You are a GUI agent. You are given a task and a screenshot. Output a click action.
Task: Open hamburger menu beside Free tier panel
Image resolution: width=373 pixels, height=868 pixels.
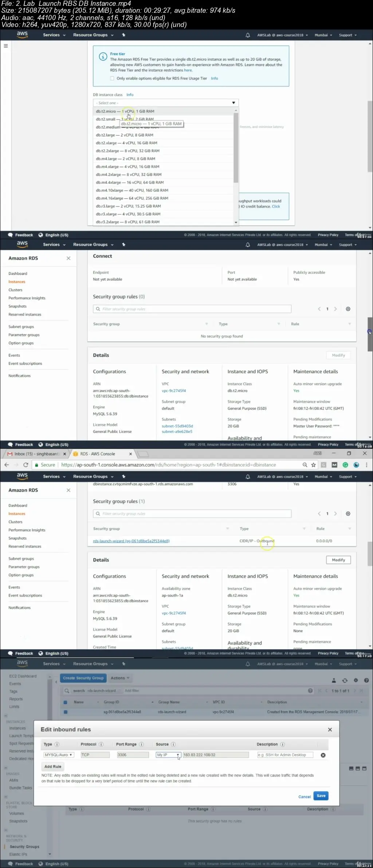6,46
